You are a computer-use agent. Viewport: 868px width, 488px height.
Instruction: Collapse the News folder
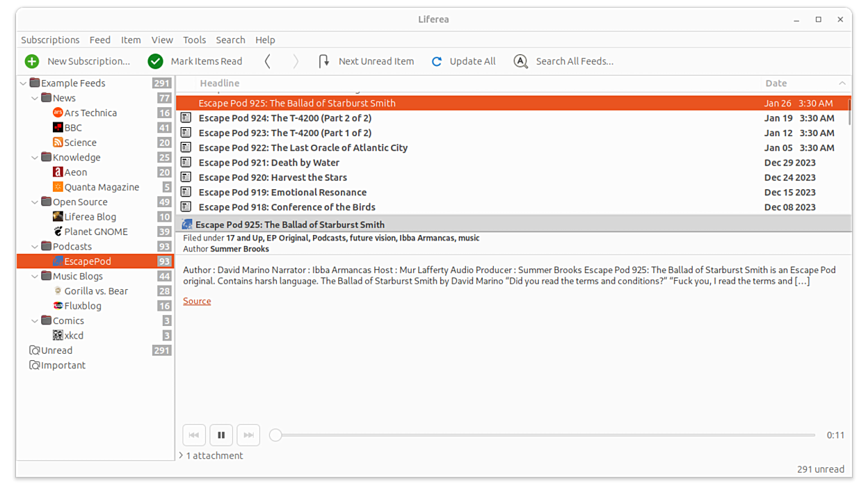(x=35, y=98)
